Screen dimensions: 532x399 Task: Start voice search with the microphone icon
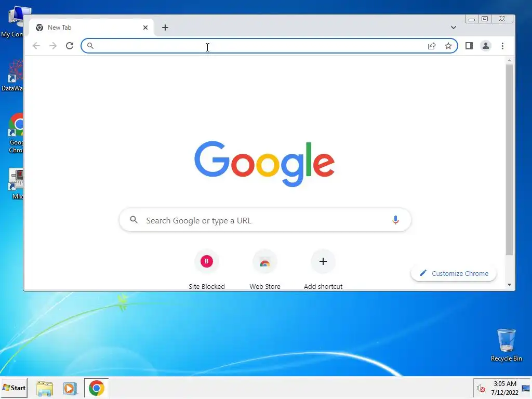pos(395,220)
